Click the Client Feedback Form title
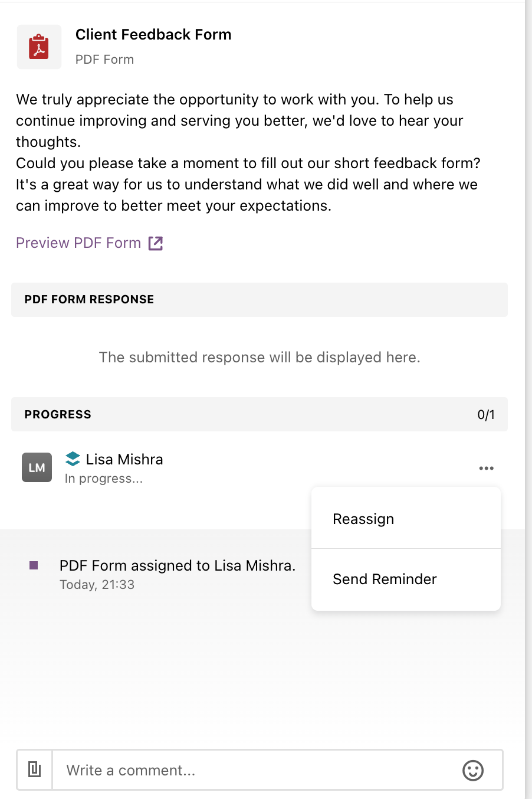The height and width of the screenshot is (799, 532). pyautogui.click(x=153, y=34)
